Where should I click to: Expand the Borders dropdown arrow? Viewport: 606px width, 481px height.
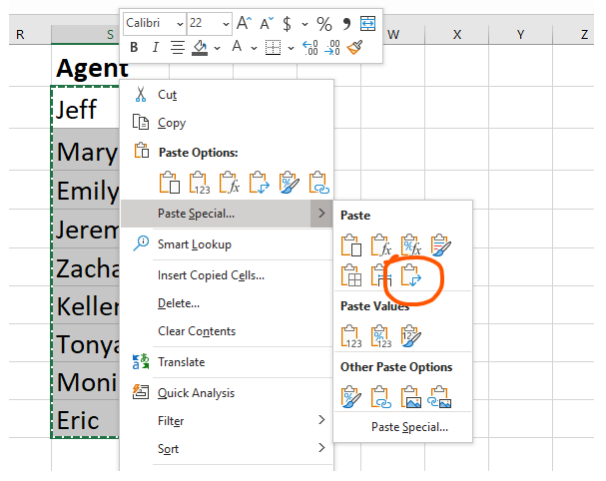point(290,47)
